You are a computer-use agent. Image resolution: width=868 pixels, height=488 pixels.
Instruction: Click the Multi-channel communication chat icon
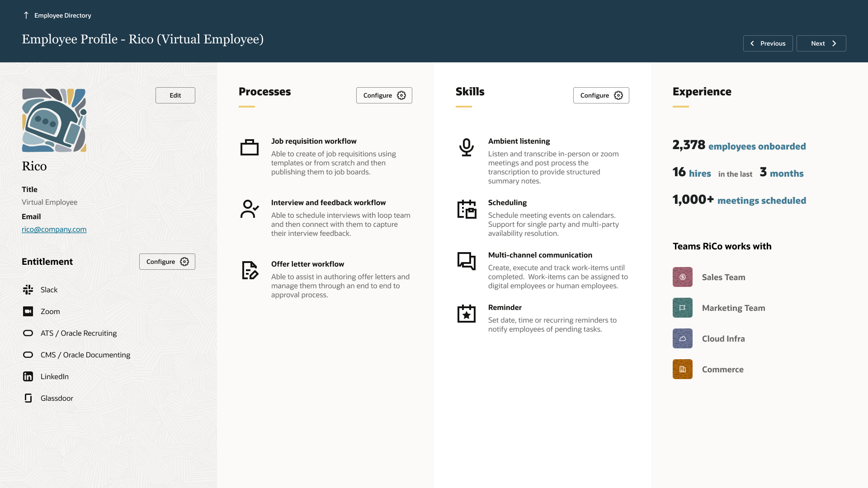(x=466, y=261)
